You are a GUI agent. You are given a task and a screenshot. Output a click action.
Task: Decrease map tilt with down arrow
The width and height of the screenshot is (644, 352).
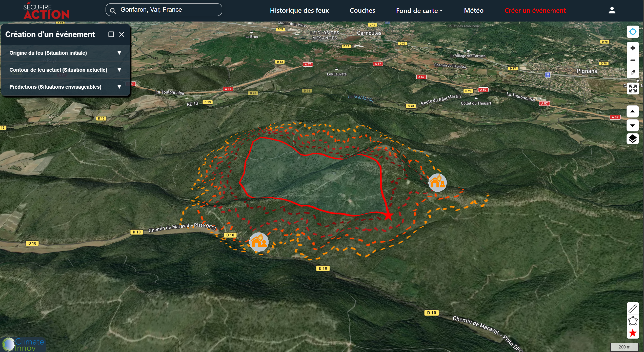633,126
